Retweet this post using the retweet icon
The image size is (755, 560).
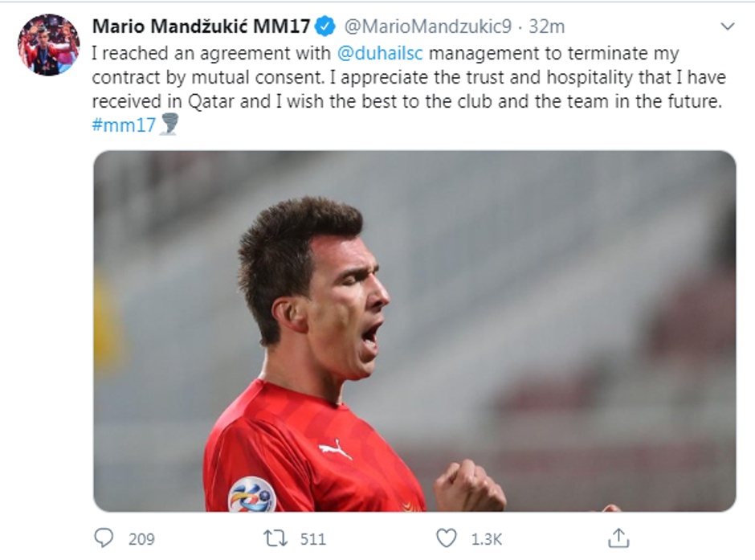275,538
